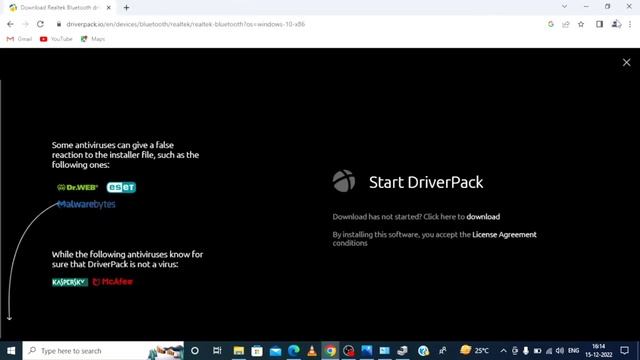This screenshot has height=360, width=640.
Task: Open the clock and calendar flyout
Action: tap(598, 351)
